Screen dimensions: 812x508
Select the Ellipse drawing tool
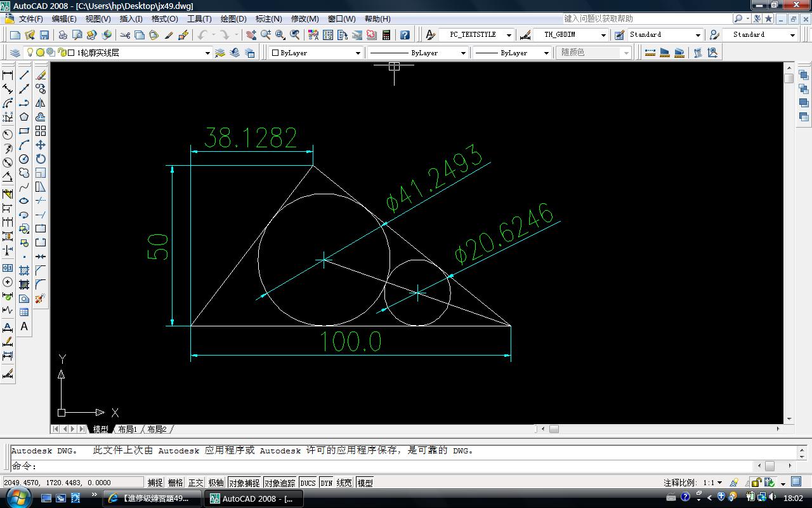pos(24,201)
